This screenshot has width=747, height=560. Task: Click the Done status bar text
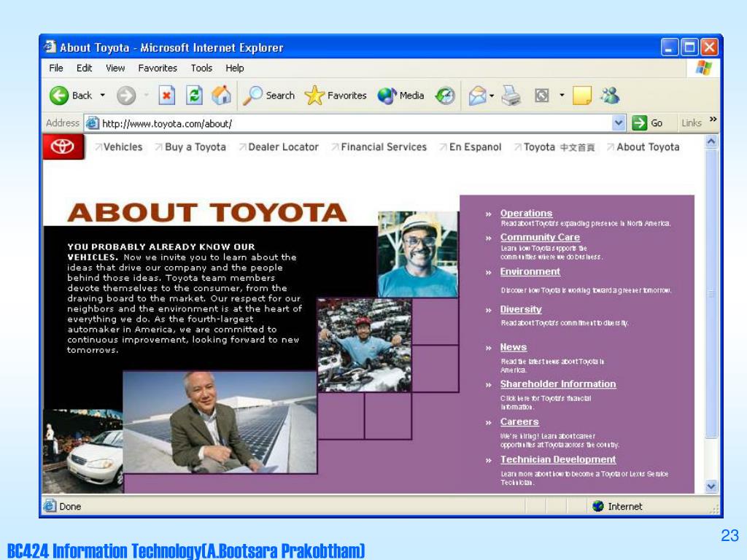click(x=70, y=506)
